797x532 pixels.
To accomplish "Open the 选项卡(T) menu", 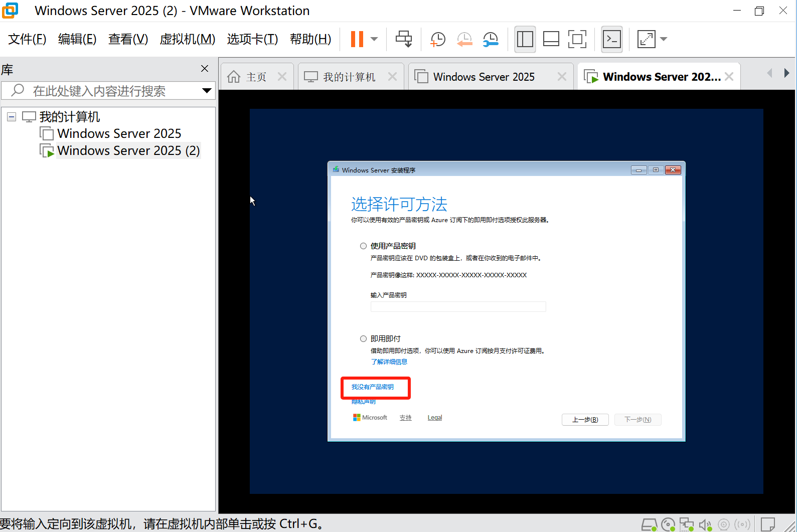I will (x=252, y=39).
